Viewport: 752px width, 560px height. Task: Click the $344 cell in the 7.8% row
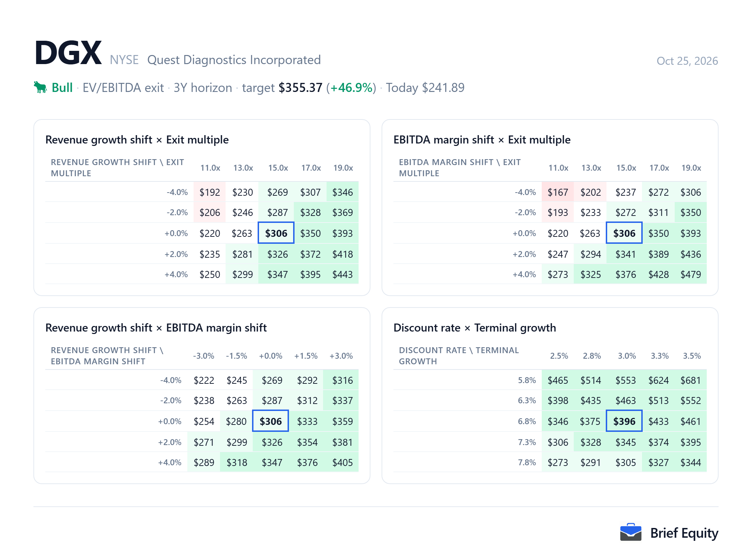point(691,462)
